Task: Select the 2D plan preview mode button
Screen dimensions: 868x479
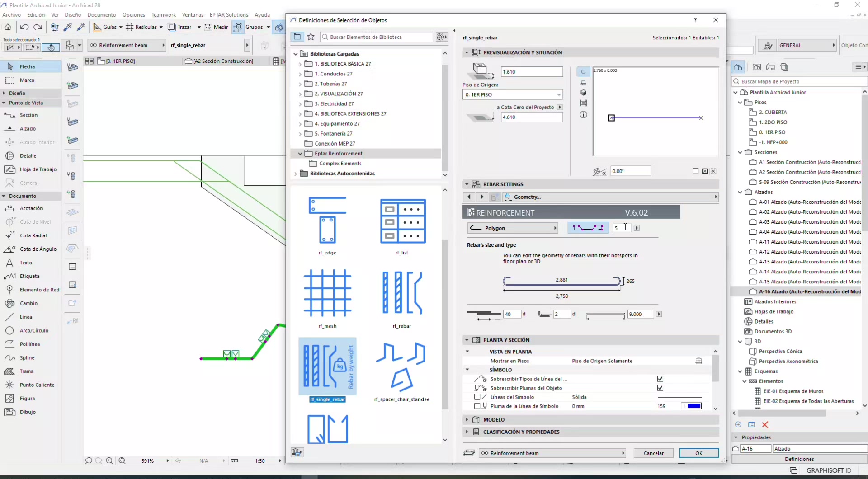Action: point(584,71)
